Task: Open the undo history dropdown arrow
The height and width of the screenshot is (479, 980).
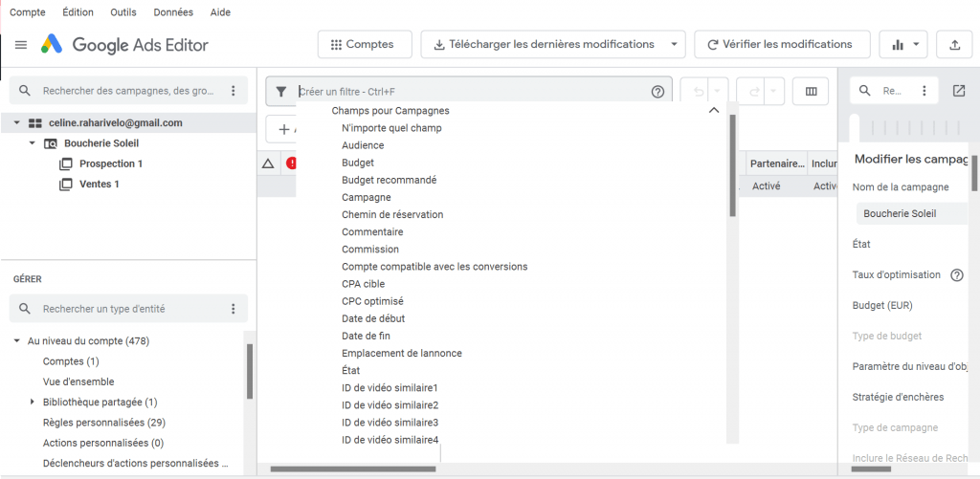Action: [718, 92]
